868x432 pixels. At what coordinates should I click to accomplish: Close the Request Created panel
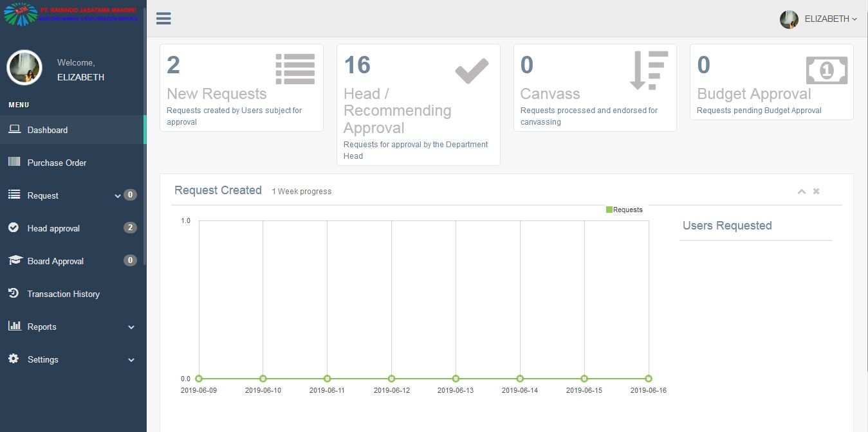[x=816, y=192]
